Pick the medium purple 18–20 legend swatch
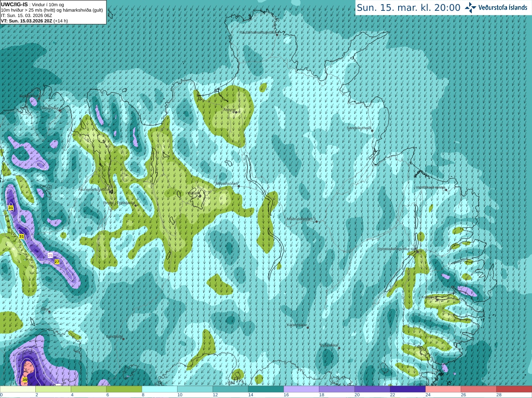Image resolution: width=532 pixels, height=398 pixels. [x=337, y=389]
